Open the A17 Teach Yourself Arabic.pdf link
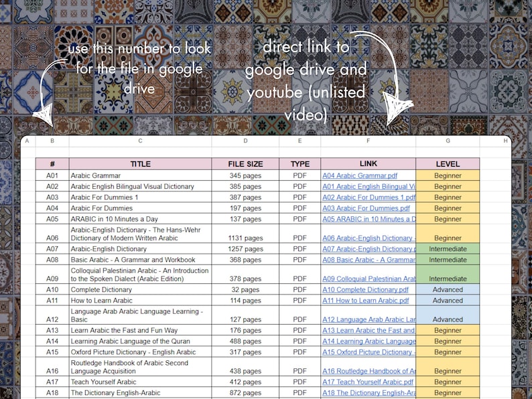Image resolution: width=532 pixels, height=399 pixels. pyautogui.click(x=368, y=382)
